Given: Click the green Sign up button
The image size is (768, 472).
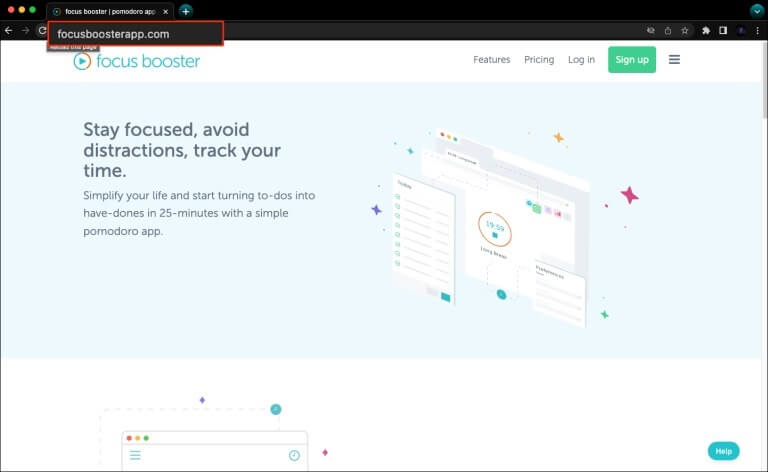Looking at the screenshot, I should pos(632,60).
